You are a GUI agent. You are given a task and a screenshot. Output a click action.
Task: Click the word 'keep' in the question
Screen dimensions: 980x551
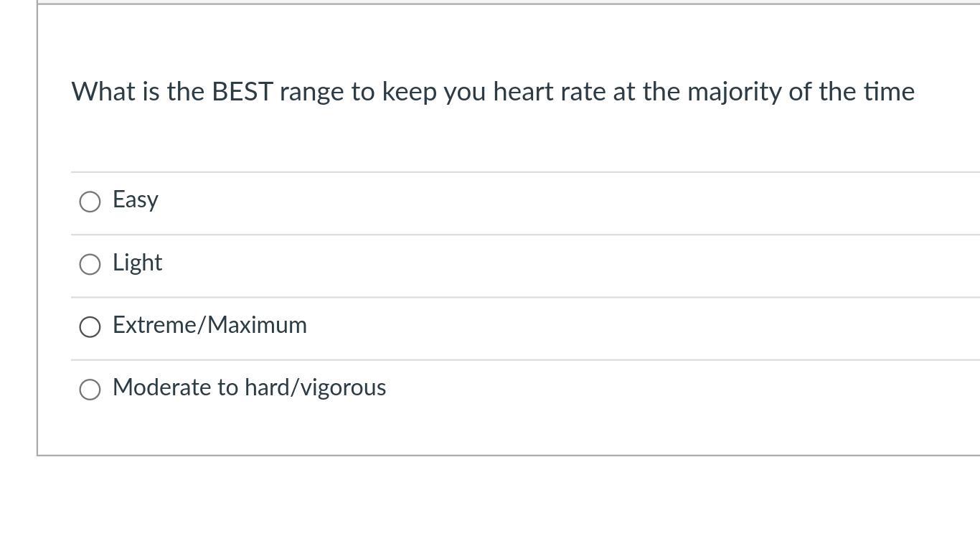point(409,92)
